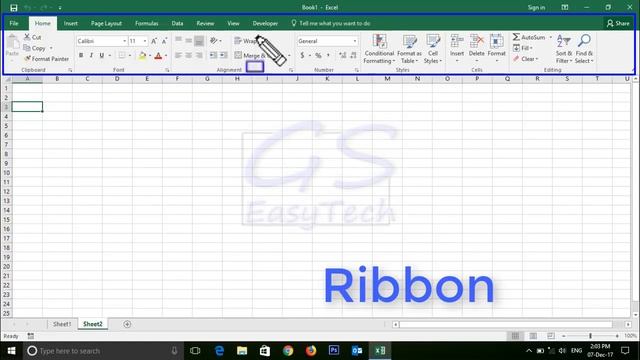The width and height of the screenshot is (640, 360).
Task: Select column D header
Action: tap(117, 79)
